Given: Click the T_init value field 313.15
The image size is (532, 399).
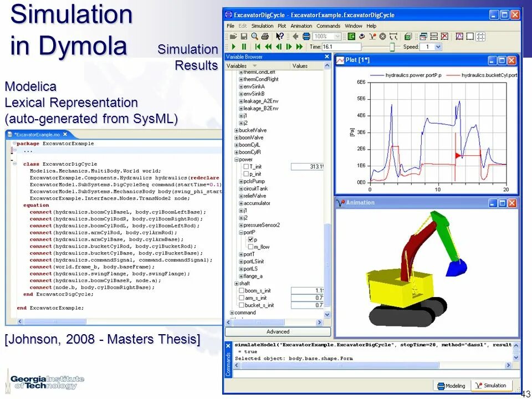Looking at the screenshot, I should 308,167.
